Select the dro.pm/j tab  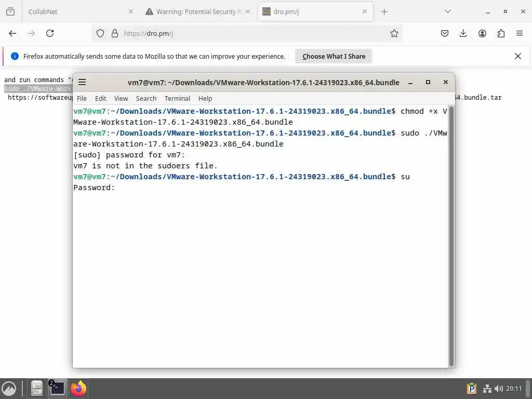315,11
